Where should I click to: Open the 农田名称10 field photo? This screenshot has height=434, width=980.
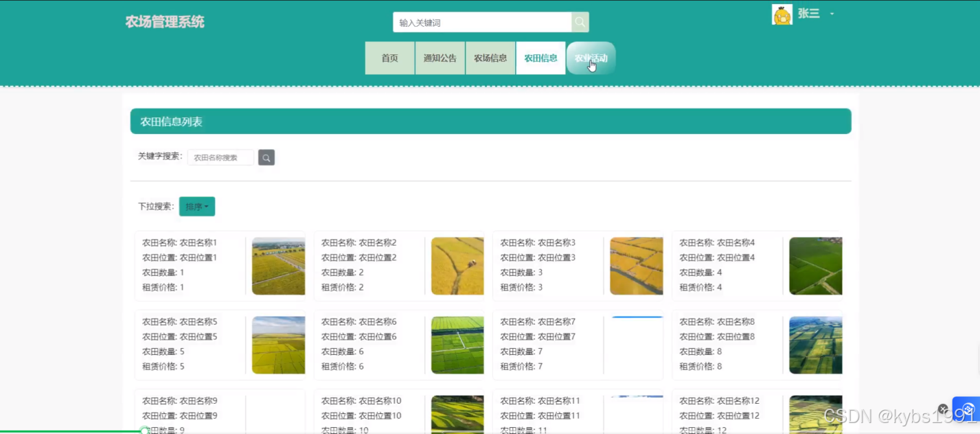point(457,415)
